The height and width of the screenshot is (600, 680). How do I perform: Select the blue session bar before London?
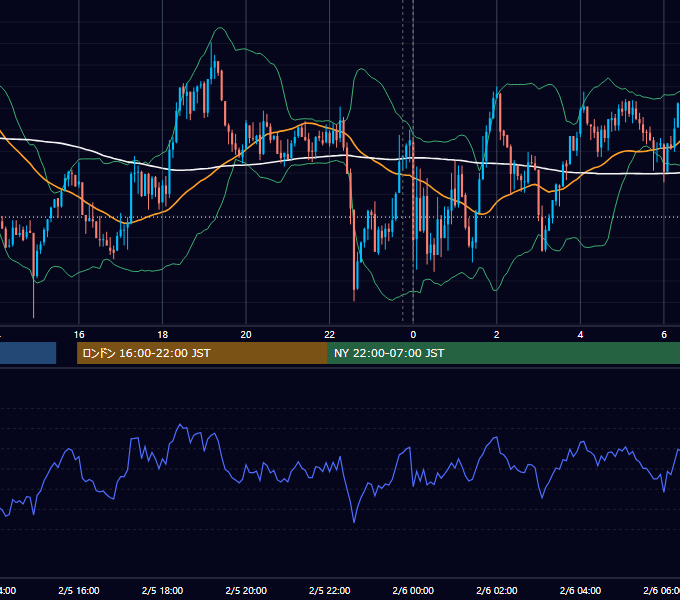28,353
